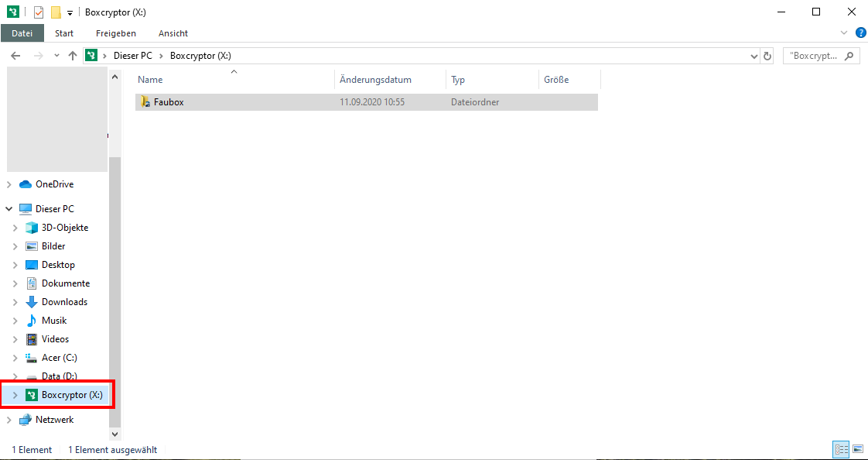Expand the ribbon with the chevron

[x=844, y=33]
